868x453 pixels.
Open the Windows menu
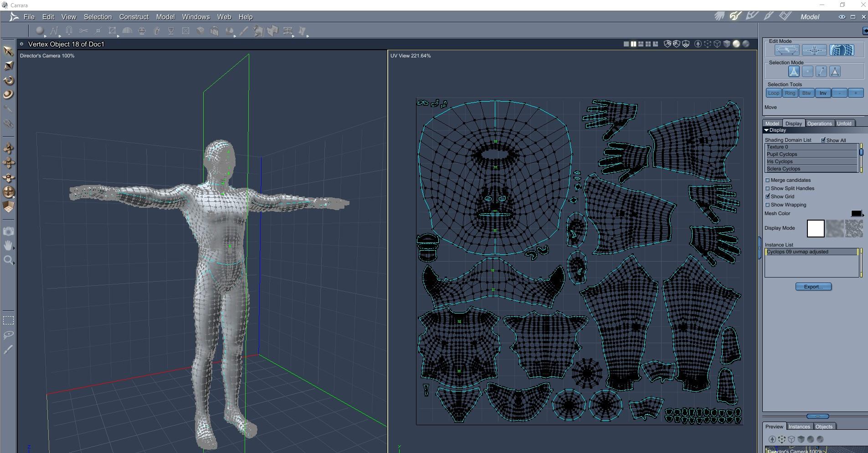point(196,17)
